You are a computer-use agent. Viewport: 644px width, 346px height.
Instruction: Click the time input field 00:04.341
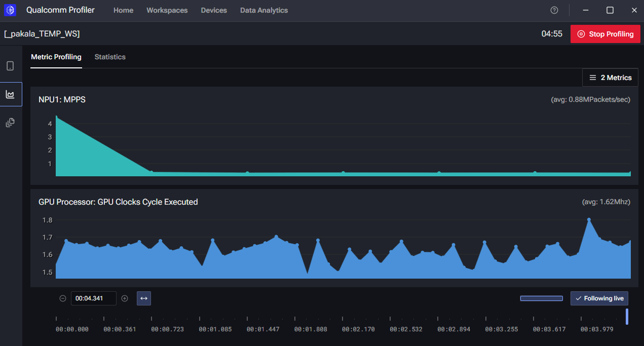(93, 298)
